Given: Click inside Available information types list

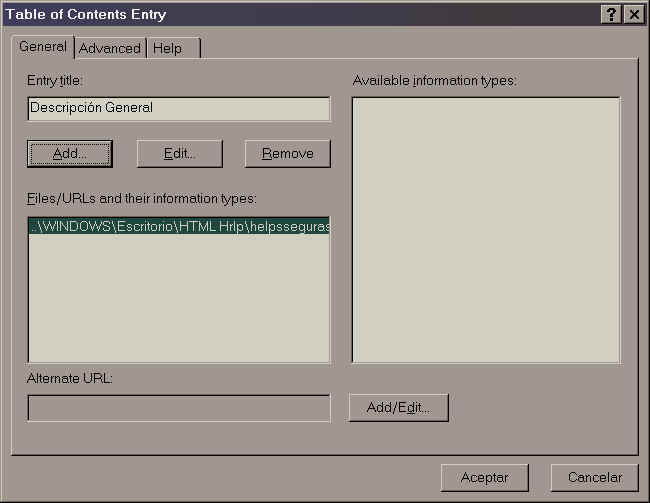Looking at the screenshot, I should pos(485,230).
